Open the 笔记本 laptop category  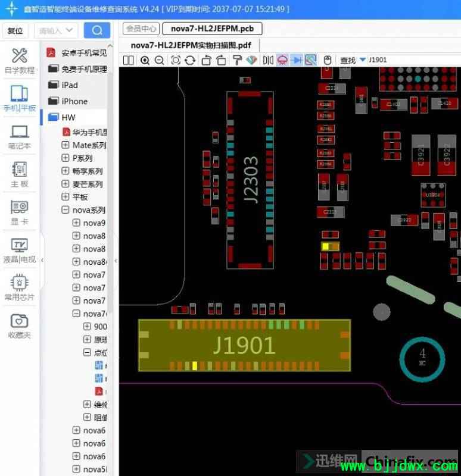pos(20,137)
